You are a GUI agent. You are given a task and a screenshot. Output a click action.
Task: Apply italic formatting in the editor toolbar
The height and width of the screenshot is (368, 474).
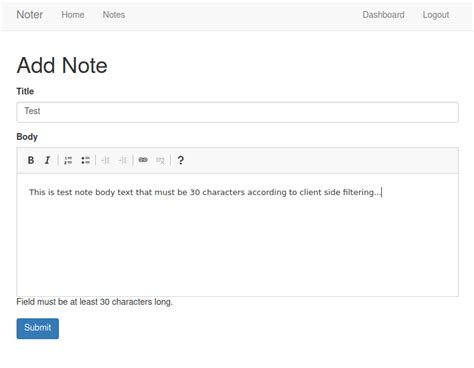coord(47,160)
